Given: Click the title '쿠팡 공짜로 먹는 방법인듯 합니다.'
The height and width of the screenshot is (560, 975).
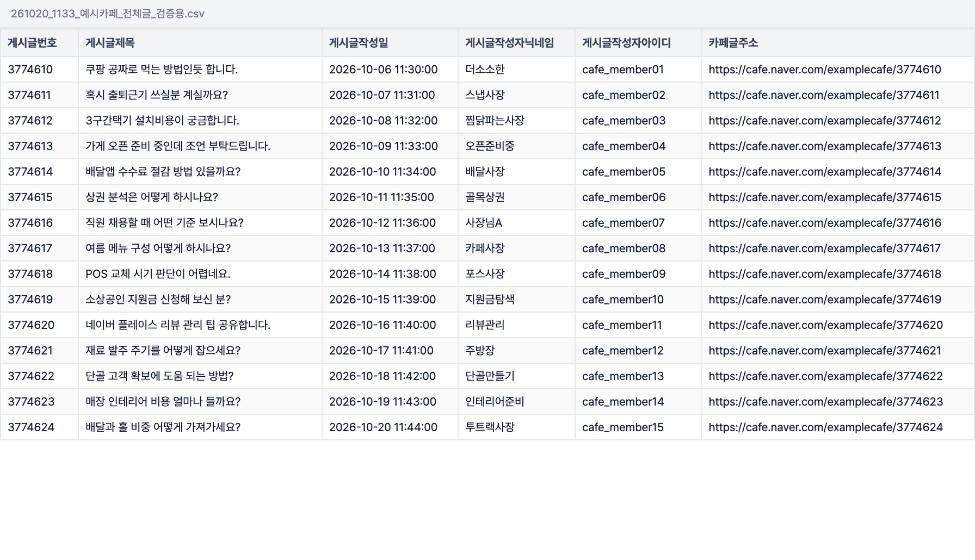Looking at the screenshot, I should pyautogui.click(x=162, y=70).
